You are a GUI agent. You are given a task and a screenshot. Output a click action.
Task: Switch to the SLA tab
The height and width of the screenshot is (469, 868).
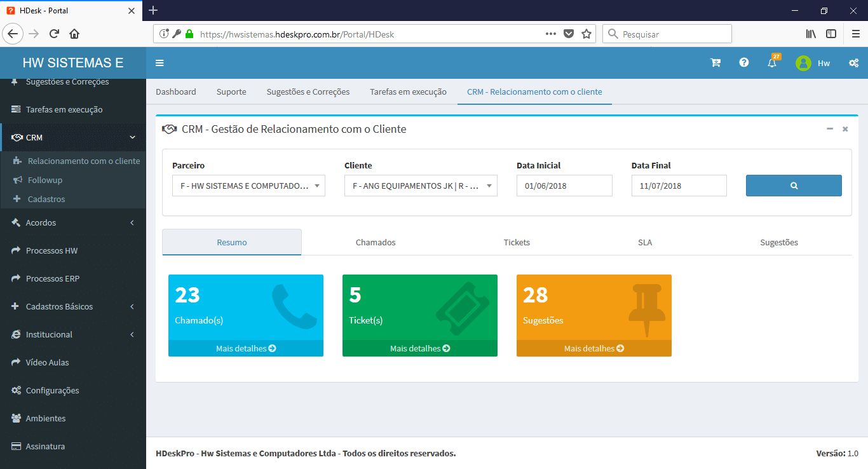(645, 242)
